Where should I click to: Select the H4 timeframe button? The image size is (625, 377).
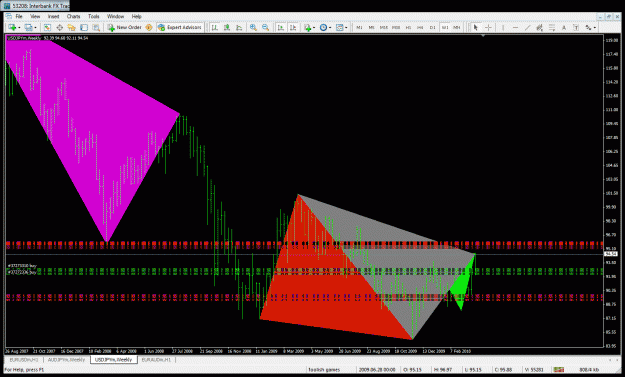tap(420, 27)
